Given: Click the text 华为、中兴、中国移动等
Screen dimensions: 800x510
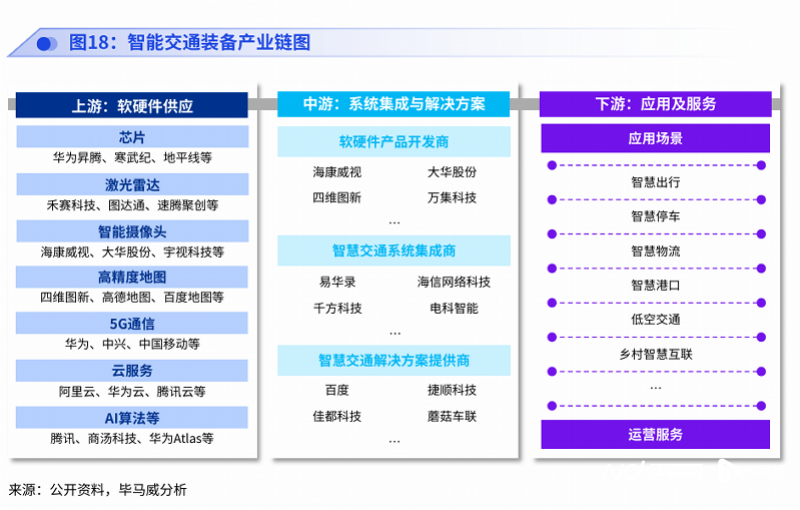Looking at the screenshot, I should (x=132, y=344).
